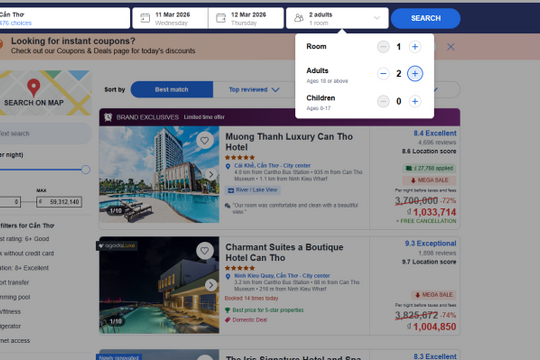Screen dimensions: 540x360
Task: Click the calendar icon for check-in date
Action: pos(145,18)
